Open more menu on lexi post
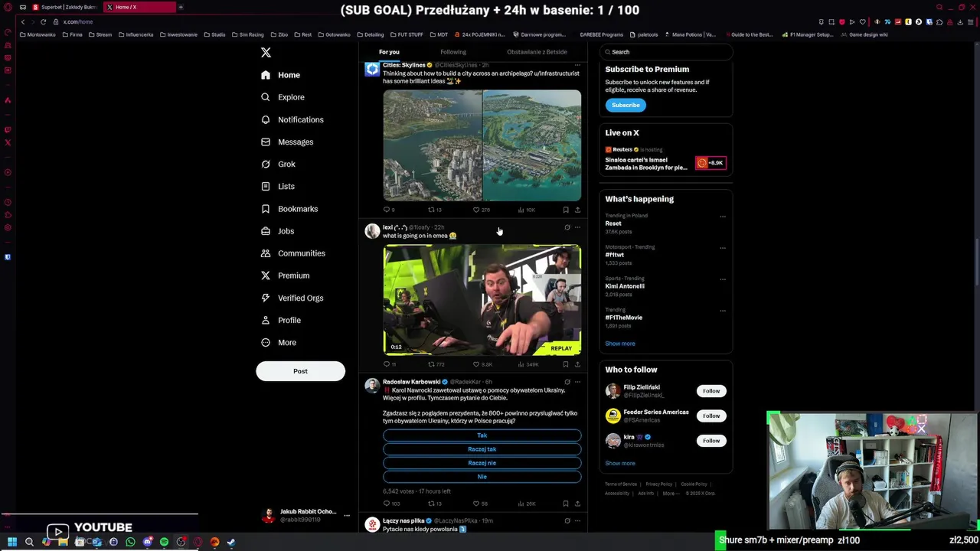The width and height of the screenshot is (980, 551). coord(577,227)
